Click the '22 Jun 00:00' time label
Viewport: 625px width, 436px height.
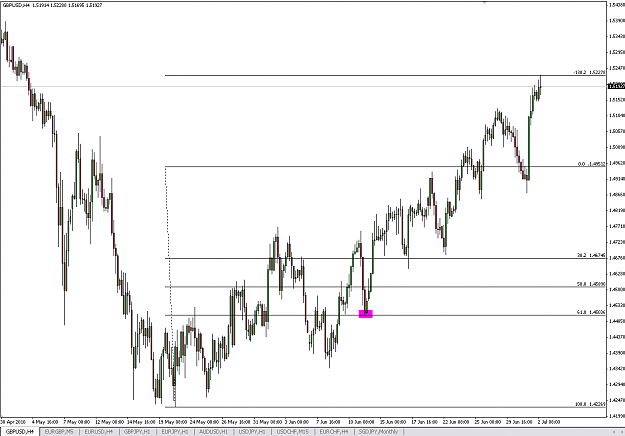456,422
